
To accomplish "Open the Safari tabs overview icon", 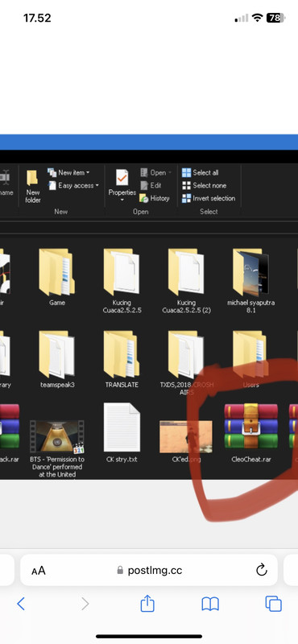I will pyautogui.click(x=273, y=604).
